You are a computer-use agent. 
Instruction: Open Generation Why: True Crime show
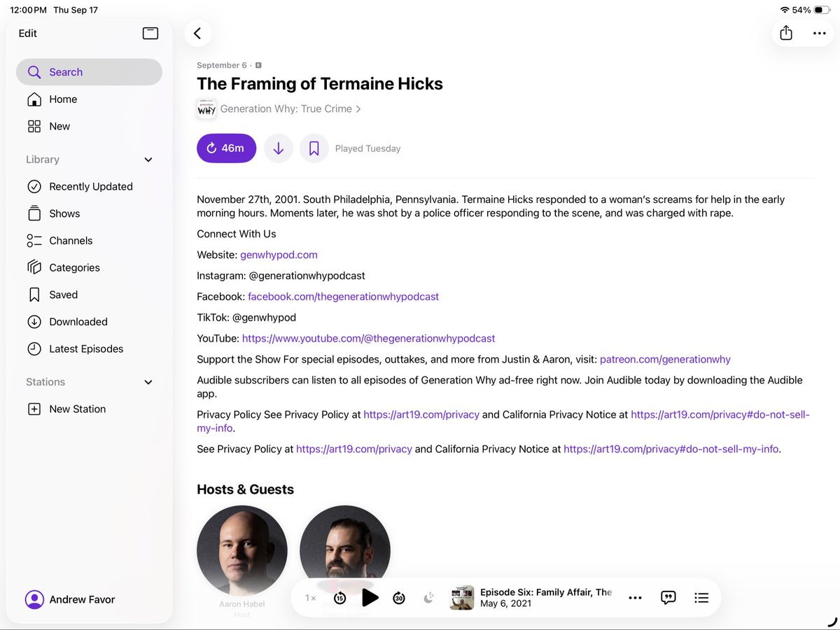coord(290,109)
